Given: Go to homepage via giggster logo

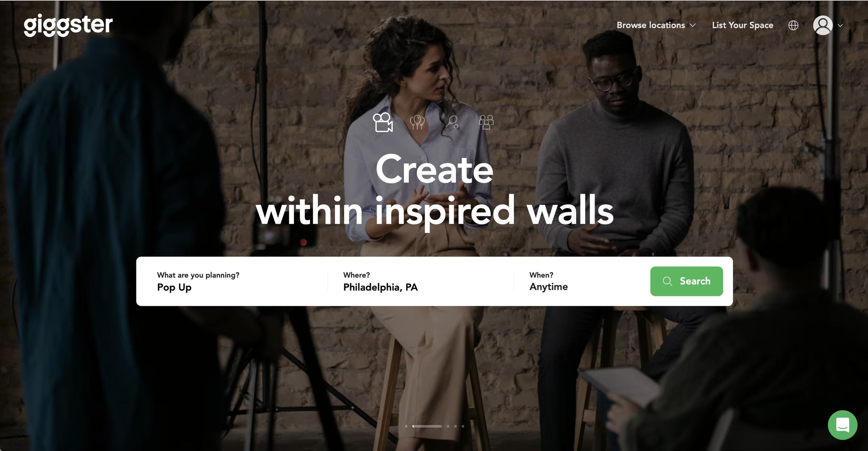Looking at the screenshot, I should pos(68,25).
